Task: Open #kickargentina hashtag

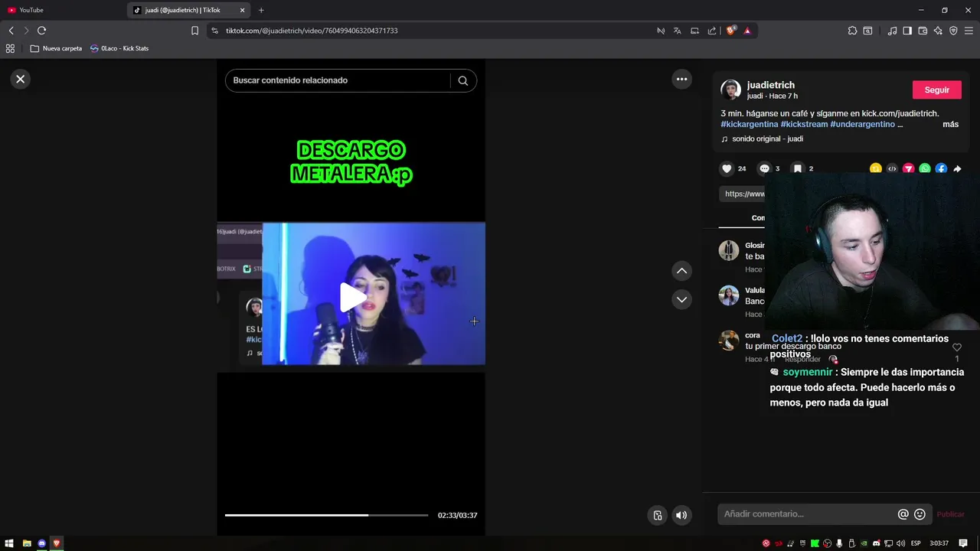Action: [749, 124]
